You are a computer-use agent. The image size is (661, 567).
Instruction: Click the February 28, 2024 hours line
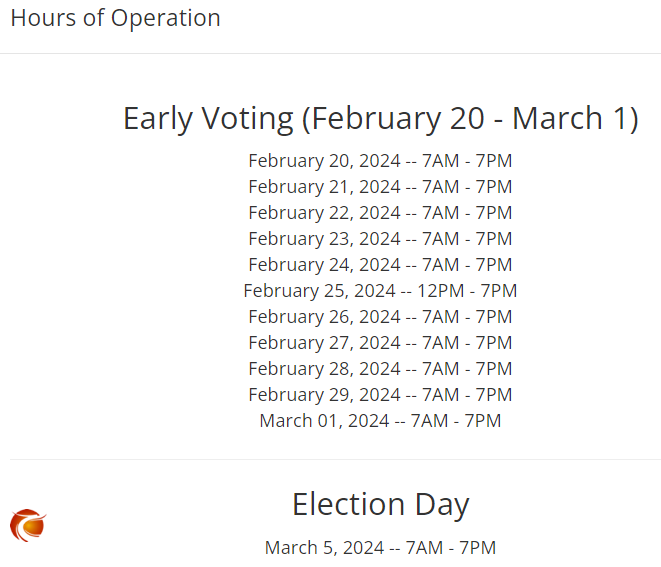(x=380, y=369)
